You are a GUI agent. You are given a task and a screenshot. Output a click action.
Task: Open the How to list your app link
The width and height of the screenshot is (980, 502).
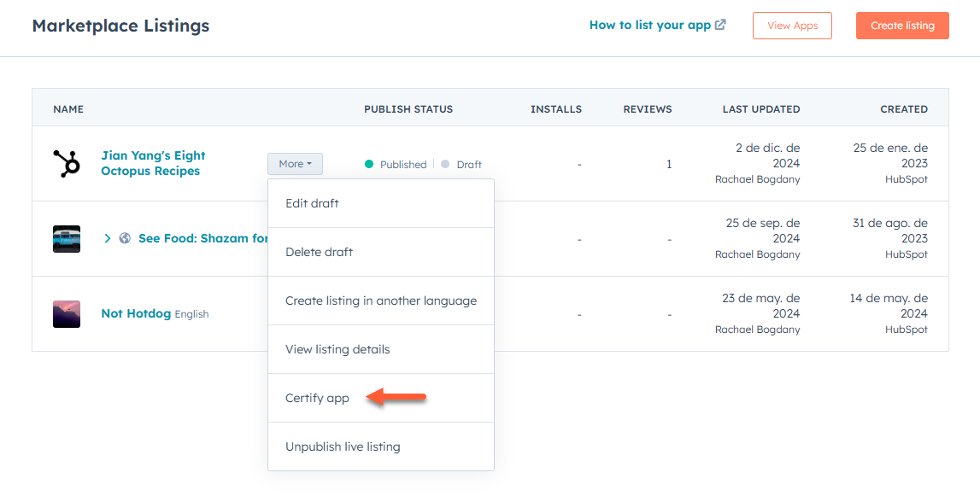click(x=649, y=25)
